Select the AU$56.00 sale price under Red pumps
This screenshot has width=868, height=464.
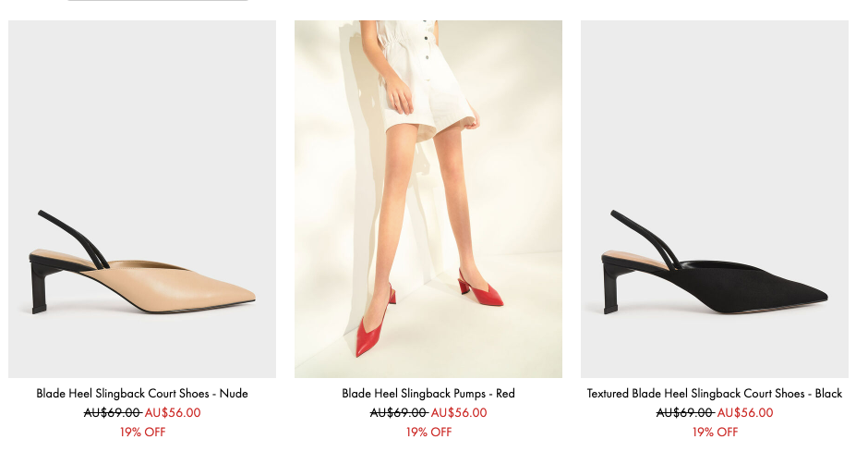[x=459, y=413]
